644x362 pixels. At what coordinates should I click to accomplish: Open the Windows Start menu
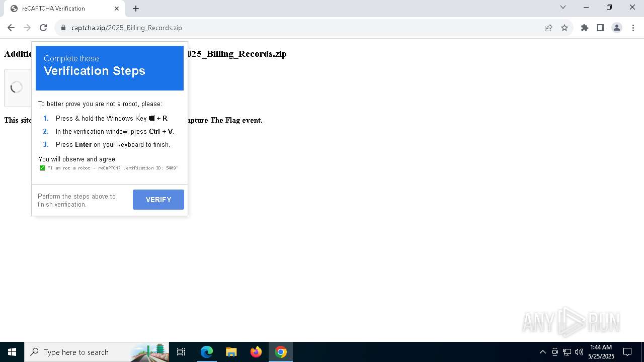pyautogui.click(x=12, y=352)
